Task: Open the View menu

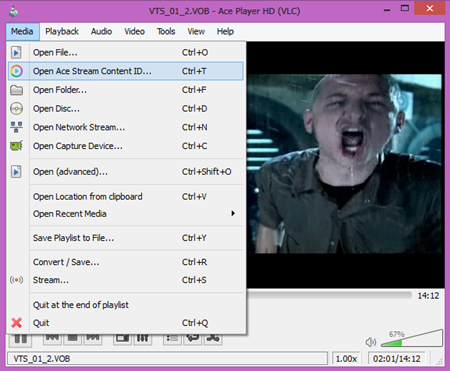Action: 196,32
